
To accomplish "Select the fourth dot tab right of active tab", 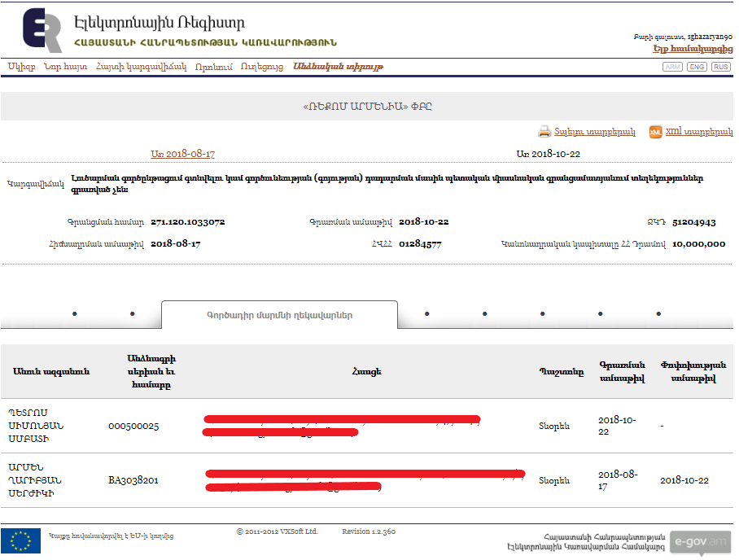I will [x=600, y=314].
